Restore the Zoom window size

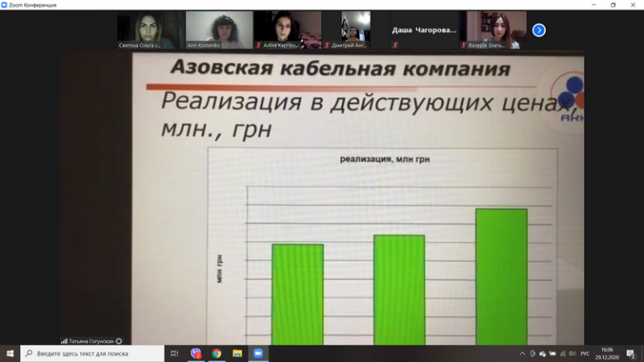[x=613, y=5]
